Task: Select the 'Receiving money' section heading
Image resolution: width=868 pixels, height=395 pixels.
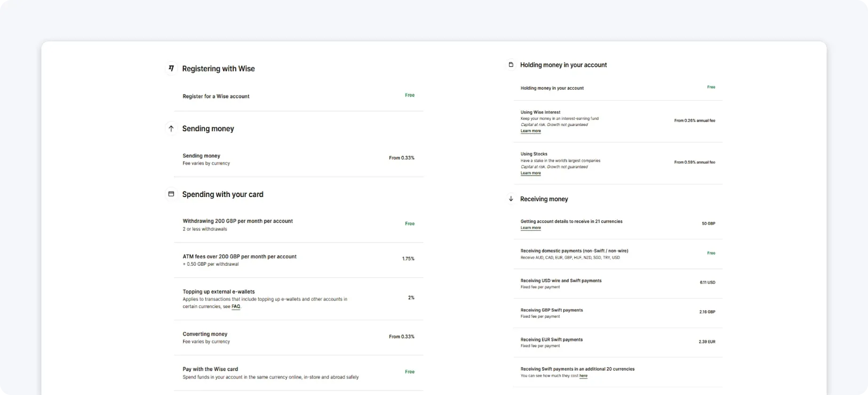Action: tap(544, 199)
